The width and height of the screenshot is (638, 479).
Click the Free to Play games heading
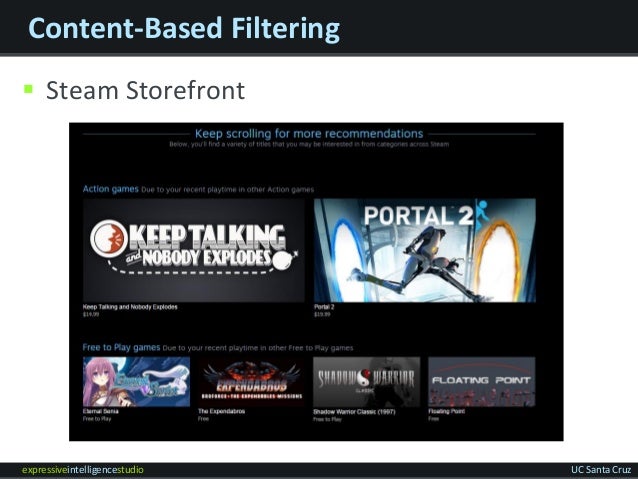click(x=121, y=347)
